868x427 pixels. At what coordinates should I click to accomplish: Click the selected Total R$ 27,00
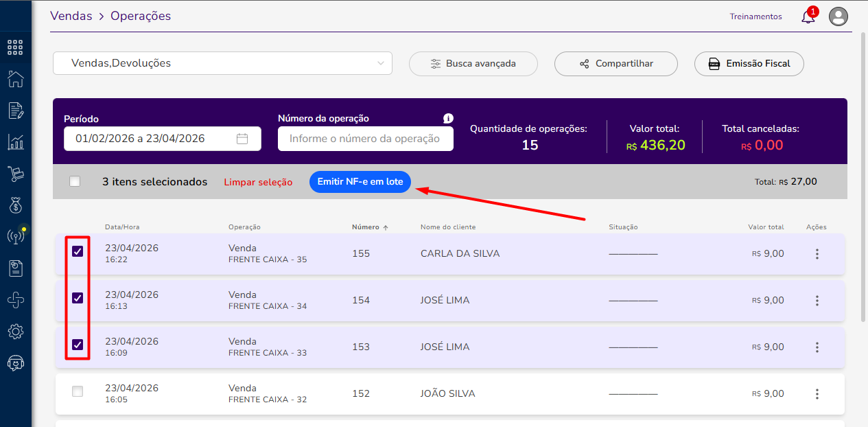coord(786,182)
